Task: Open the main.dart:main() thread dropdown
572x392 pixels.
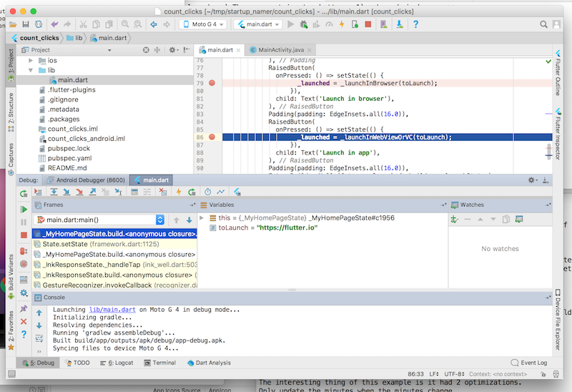Action: (99, 220)
